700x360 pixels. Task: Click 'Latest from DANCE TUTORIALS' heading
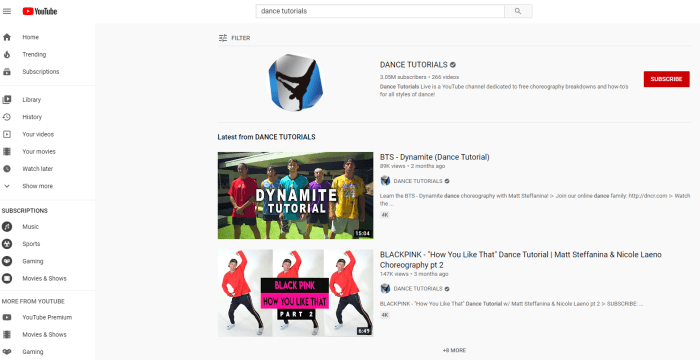(x=267, y=137)
